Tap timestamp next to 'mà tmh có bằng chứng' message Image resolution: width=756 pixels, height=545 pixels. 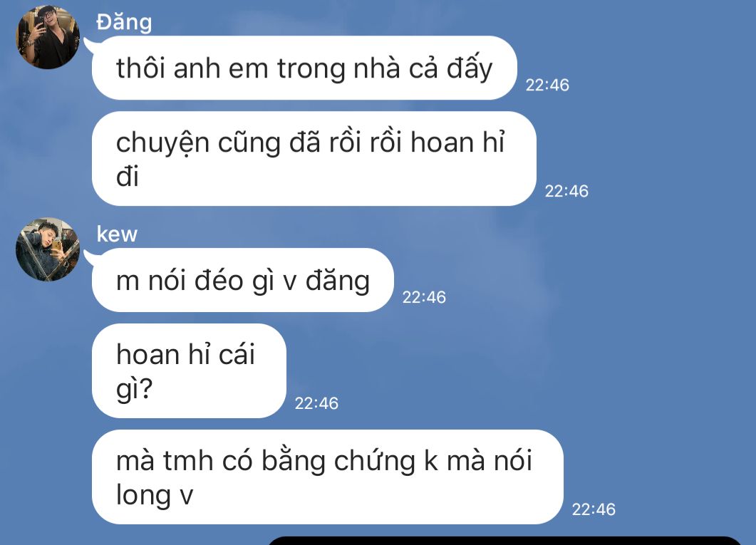tap(594, 509)
